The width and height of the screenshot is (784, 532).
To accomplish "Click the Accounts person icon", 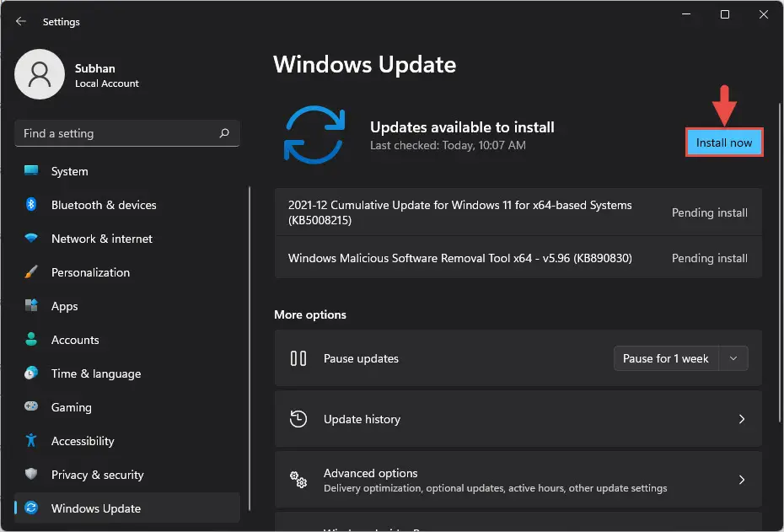I will pyautogui.click(x=31, y=340).
